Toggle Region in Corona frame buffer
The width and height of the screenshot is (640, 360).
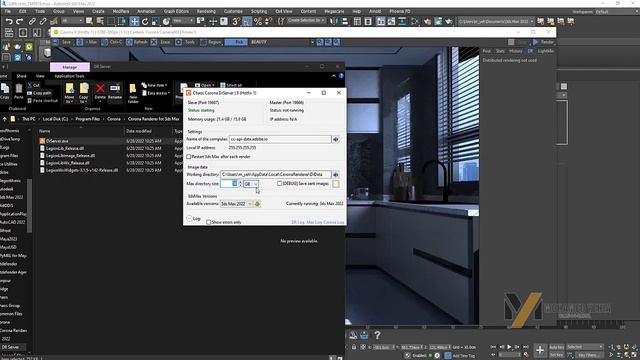[x=211, y=42]
